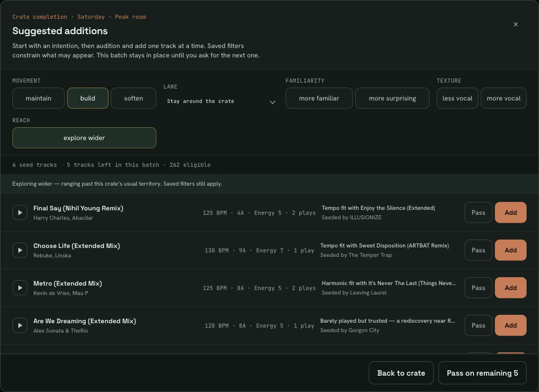Toggle the build movement option
539x392 pixels.
point(88,98)
